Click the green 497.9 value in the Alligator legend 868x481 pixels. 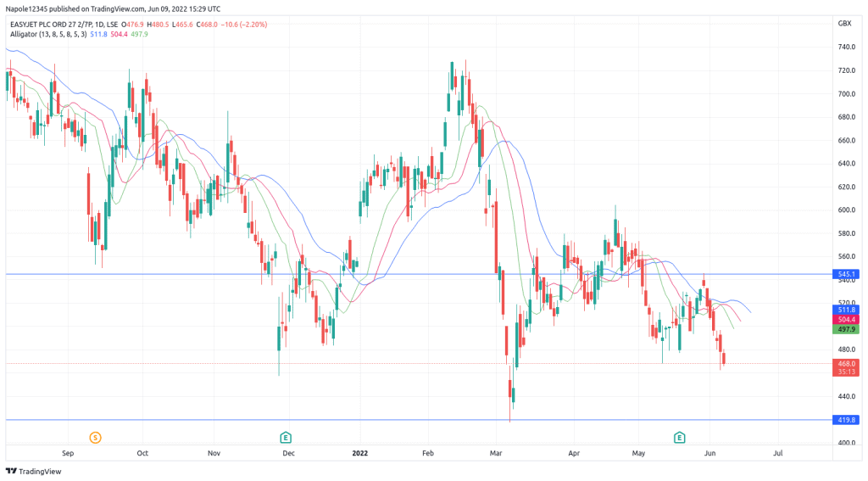click(140, 34)
